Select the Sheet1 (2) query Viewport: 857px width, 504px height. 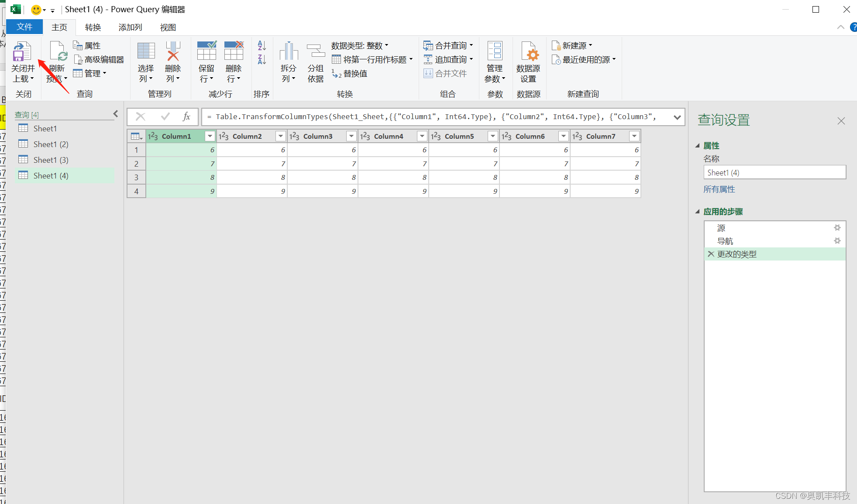click(51, 144)
